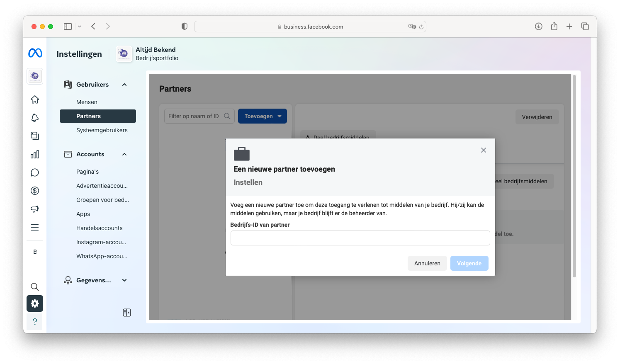
Task: Collapse the Accounts section
Action: click(124, 154)
